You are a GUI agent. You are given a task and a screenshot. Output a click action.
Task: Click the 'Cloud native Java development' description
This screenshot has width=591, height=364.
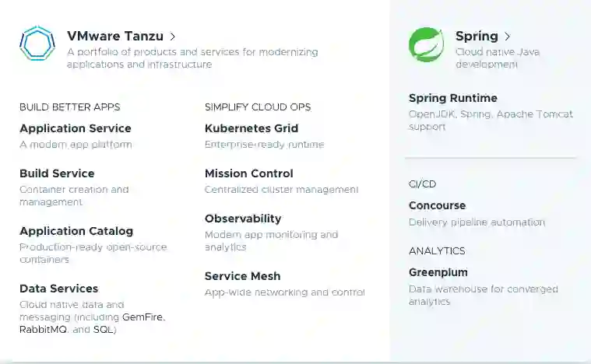pyautogui.click(x=498, y=58)
